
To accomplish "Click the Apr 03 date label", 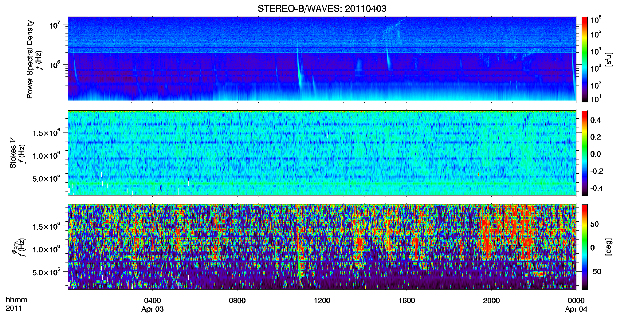I will pos(152,309).
